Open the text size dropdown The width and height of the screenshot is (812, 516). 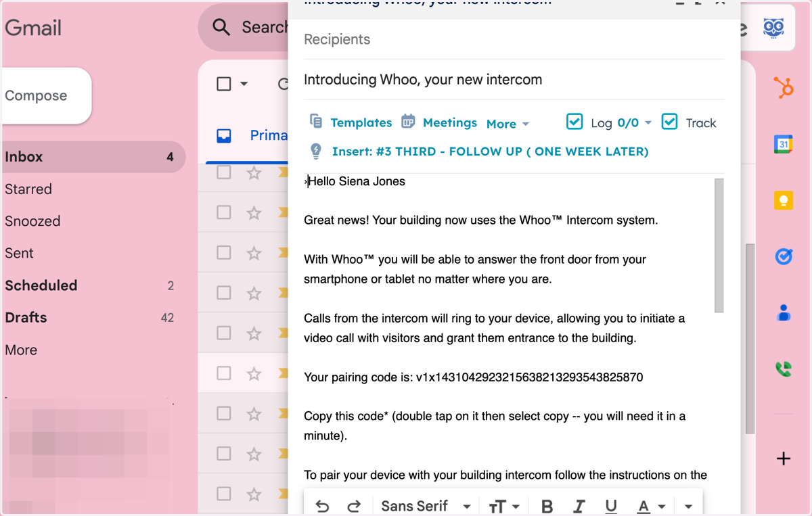503,507
